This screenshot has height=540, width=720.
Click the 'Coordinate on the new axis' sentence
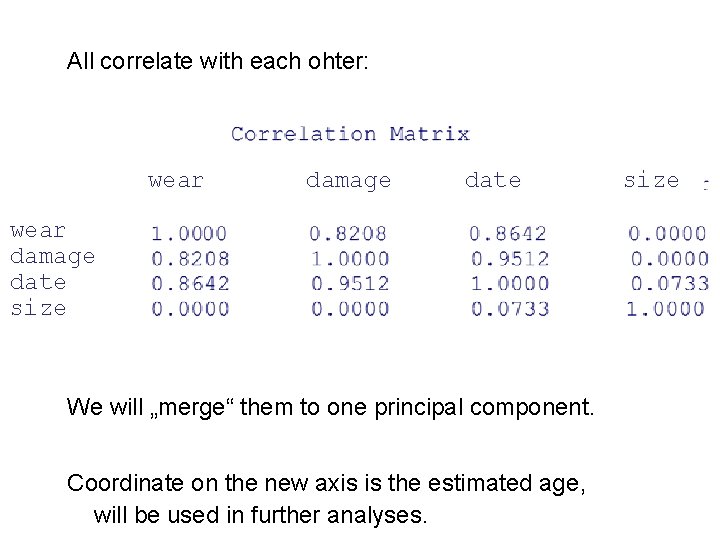click(326, 484)
